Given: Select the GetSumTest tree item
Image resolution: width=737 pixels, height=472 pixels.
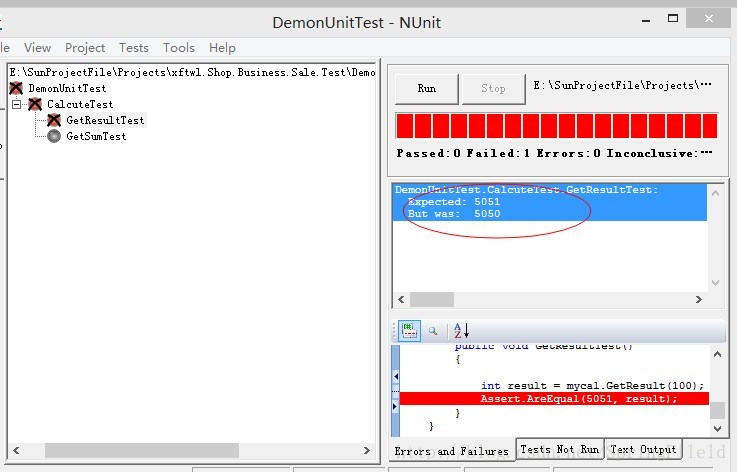Looking at the screenshot, I should click(96, 136).
